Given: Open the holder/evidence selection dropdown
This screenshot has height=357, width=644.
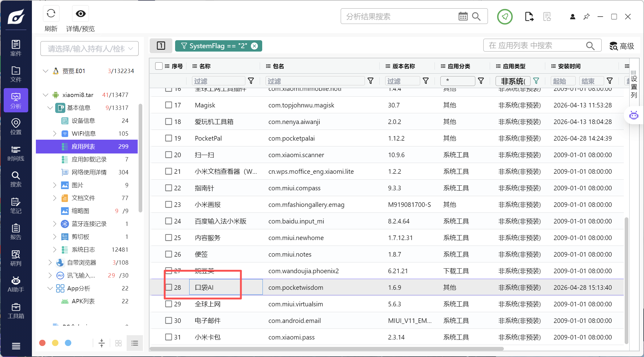Looking at the screenshot, I should click(x=90, y=49).
